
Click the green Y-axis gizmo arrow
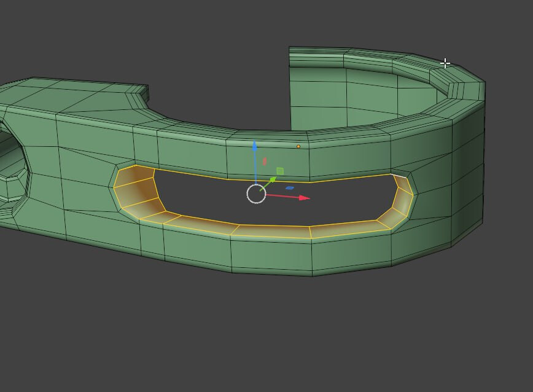point(273,179)
